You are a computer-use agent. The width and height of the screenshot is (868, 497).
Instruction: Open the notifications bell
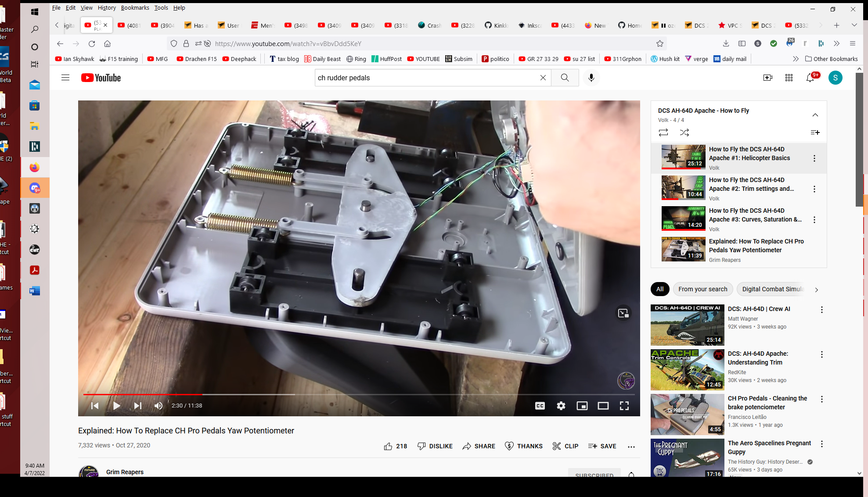[810, 78]
